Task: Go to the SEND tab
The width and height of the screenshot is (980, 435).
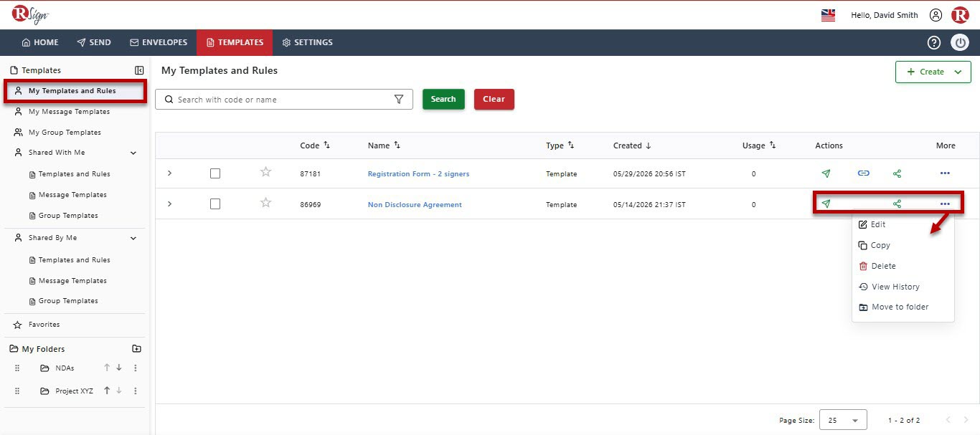Action: click(x=94, y=42)
